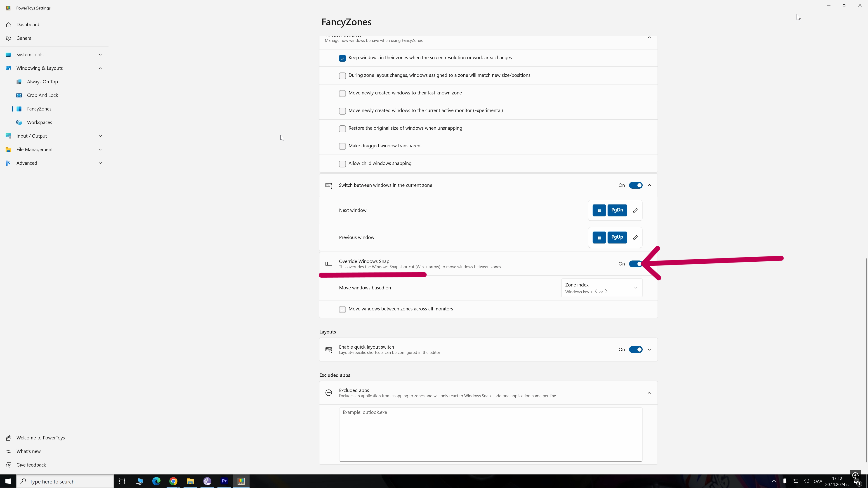Screen dimensions: 868x488
Task: Click the PgUp key badge
Action: coord(617,237)
